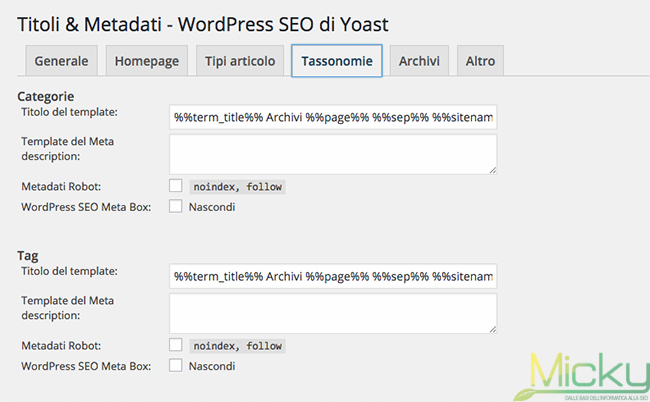Grab the Categorie textarea resize handle
This screenshot has width=650, height=402.
(492, 170)
